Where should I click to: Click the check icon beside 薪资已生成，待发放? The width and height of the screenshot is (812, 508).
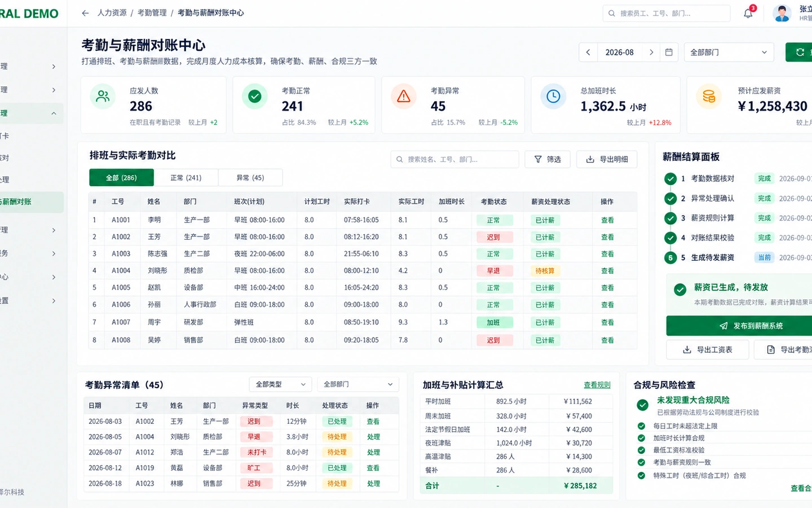680,290
